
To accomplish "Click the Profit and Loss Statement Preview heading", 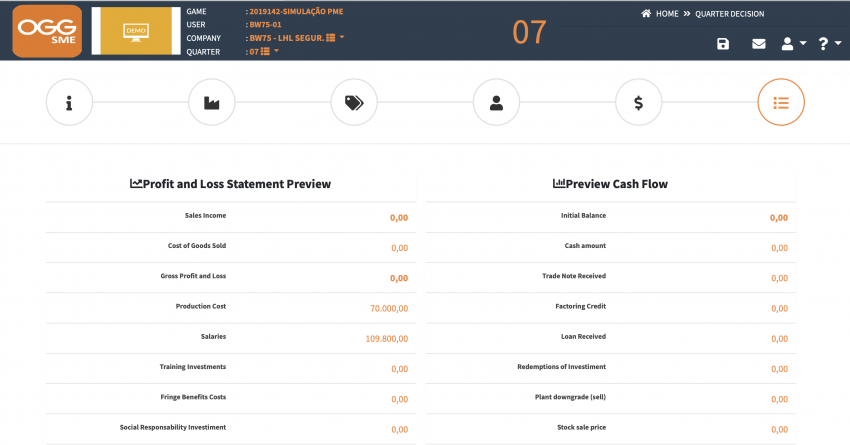I will 230,184.
